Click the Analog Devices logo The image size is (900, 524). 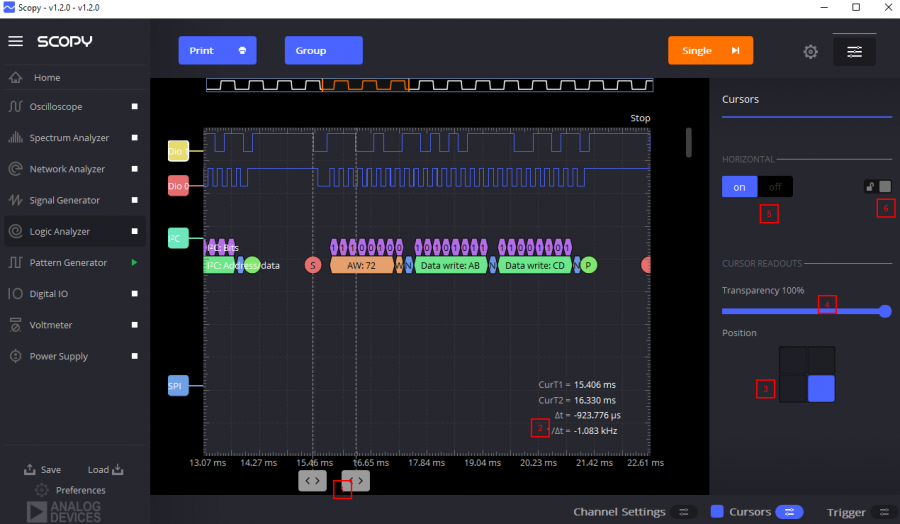click(x=64, y=512)
